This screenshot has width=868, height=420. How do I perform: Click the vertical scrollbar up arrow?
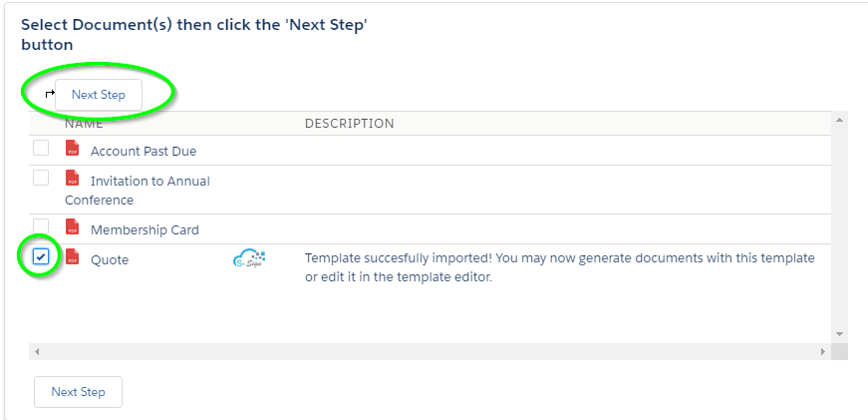tap(839, 120)
